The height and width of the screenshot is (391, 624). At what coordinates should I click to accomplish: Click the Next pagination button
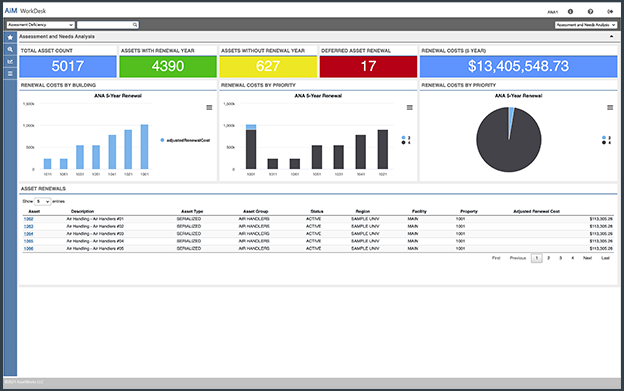point(587,258)
